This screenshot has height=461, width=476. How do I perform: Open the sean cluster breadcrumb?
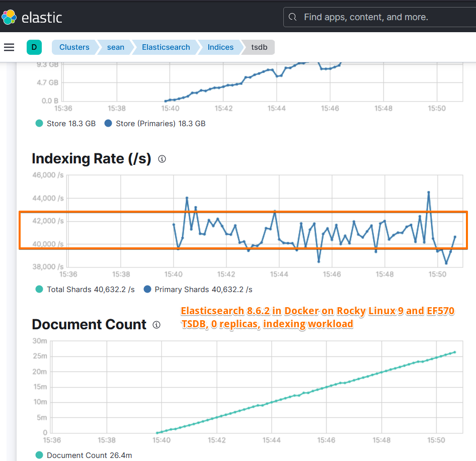coord(116,47)
